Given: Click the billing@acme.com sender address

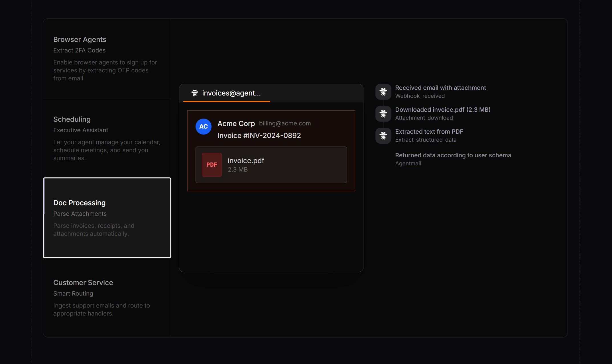Looking at the screenshot, I should (285, 123).
